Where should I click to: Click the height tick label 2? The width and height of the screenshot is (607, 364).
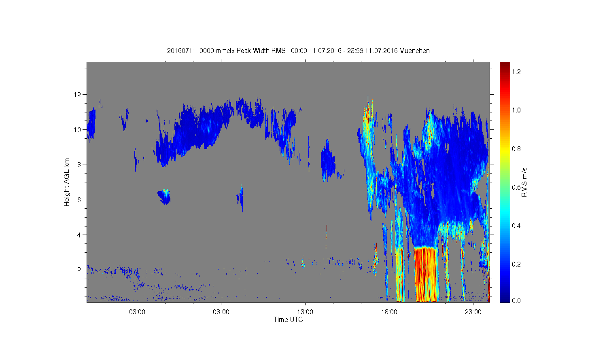coord(79,270)
